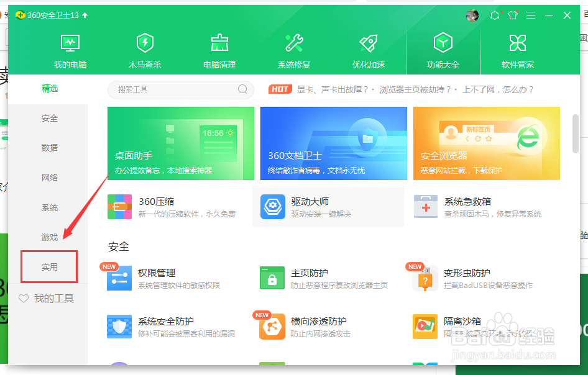Select the 系统 sidebar category
The image size is (588, 375).
point(50,207)
